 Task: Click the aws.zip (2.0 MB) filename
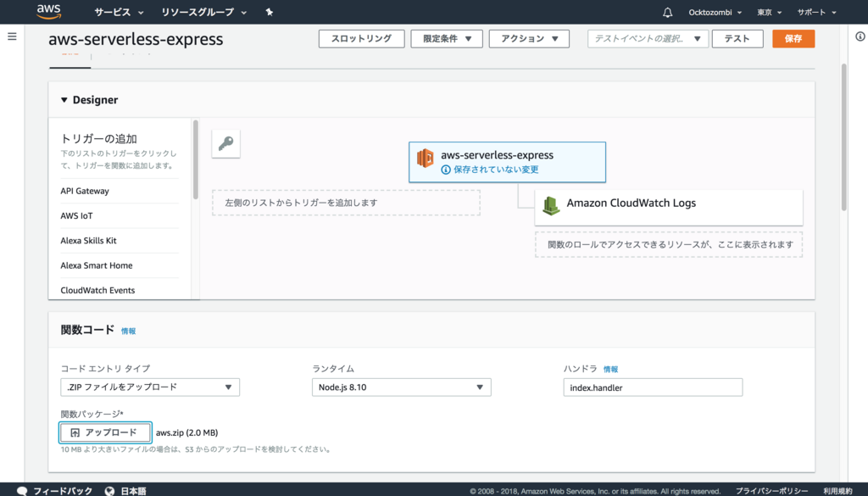click(x=186, y=433)
